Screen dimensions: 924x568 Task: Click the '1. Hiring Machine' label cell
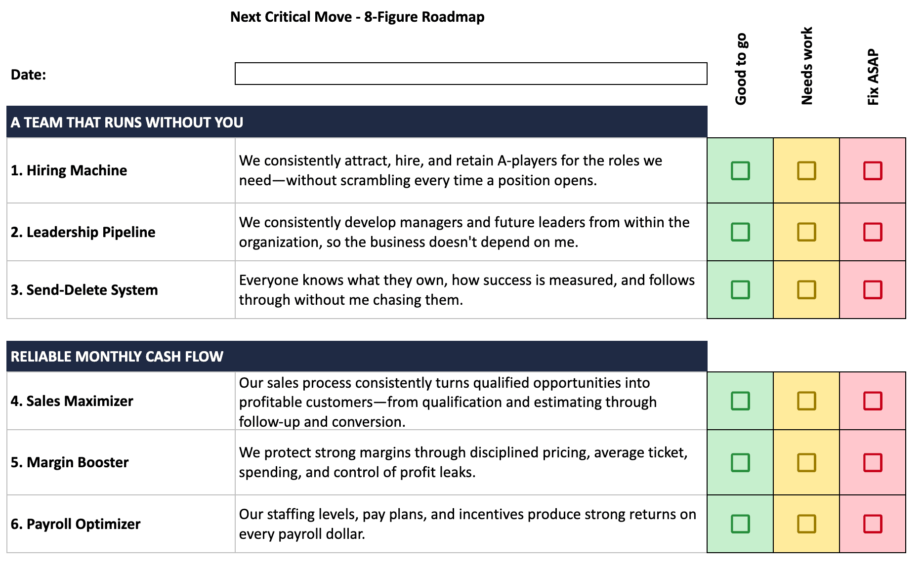(121, 170)
